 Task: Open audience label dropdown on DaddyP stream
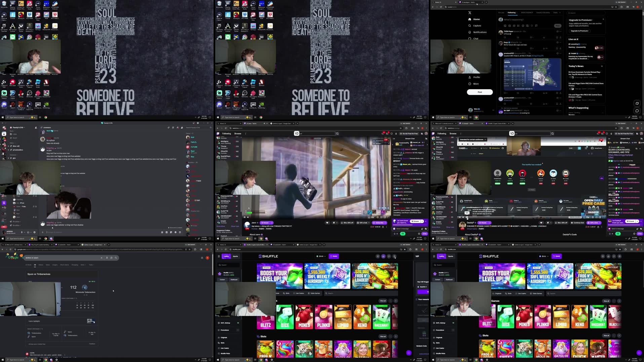point(473,139)
